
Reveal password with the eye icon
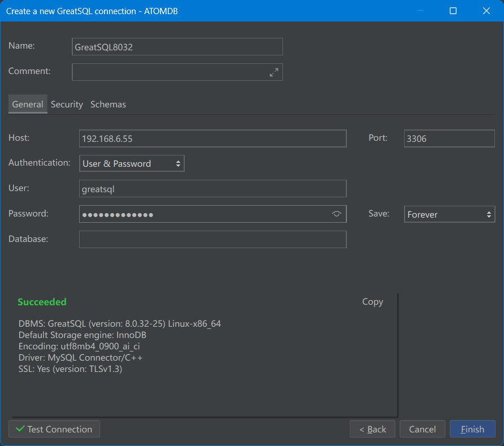[337, 214]
